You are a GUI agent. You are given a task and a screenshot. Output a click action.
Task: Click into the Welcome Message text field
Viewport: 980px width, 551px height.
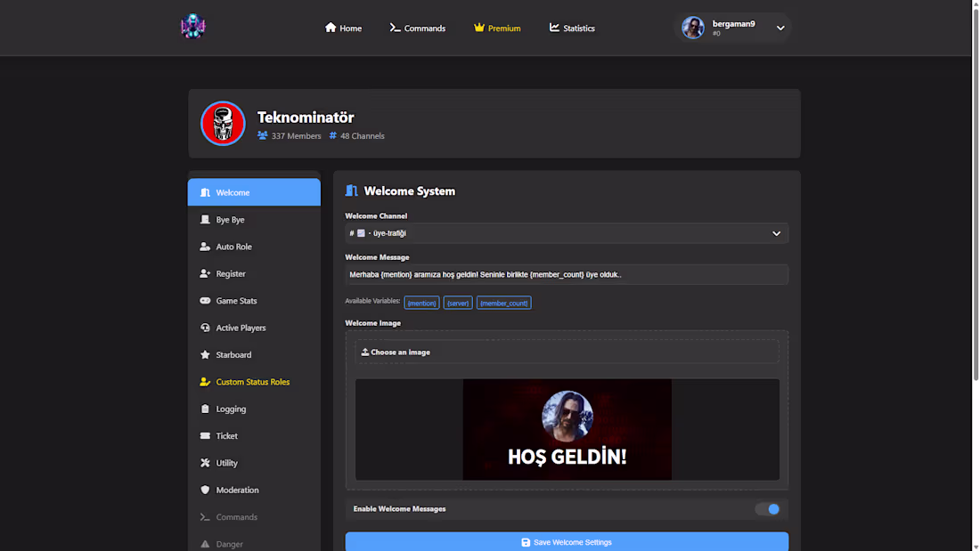click(x=567, y=274)
